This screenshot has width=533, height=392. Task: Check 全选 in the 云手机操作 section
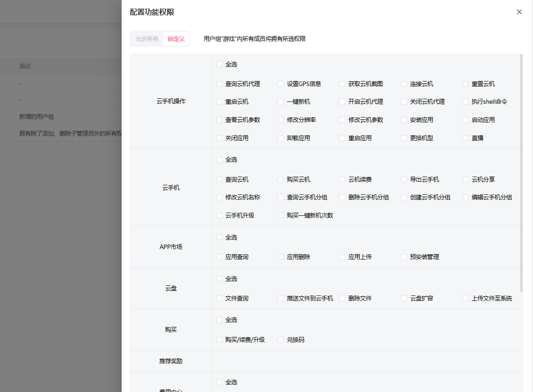(x=220, y=65)
